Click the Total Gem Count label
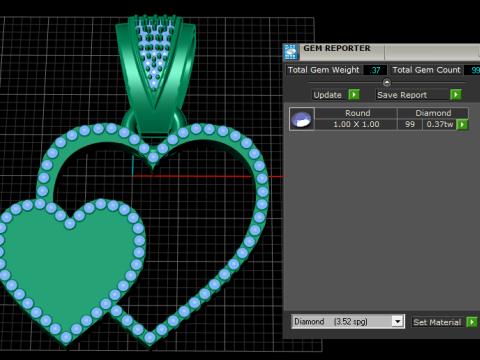The image size is (480, 360). pyautogui.click(x=426, y=70)
